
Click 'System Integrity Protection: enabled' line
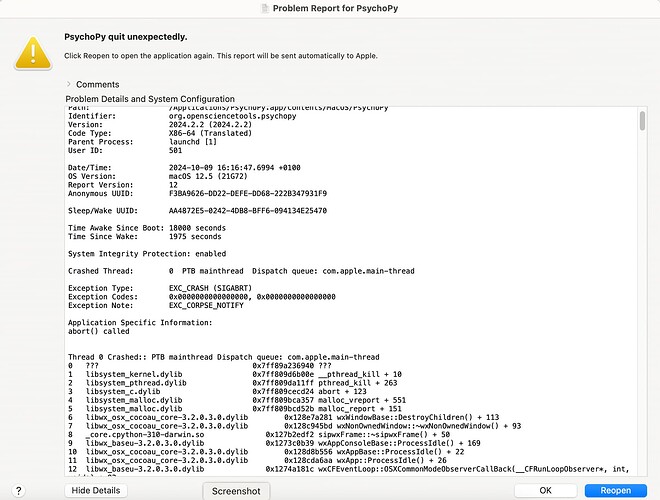[147, 254]
